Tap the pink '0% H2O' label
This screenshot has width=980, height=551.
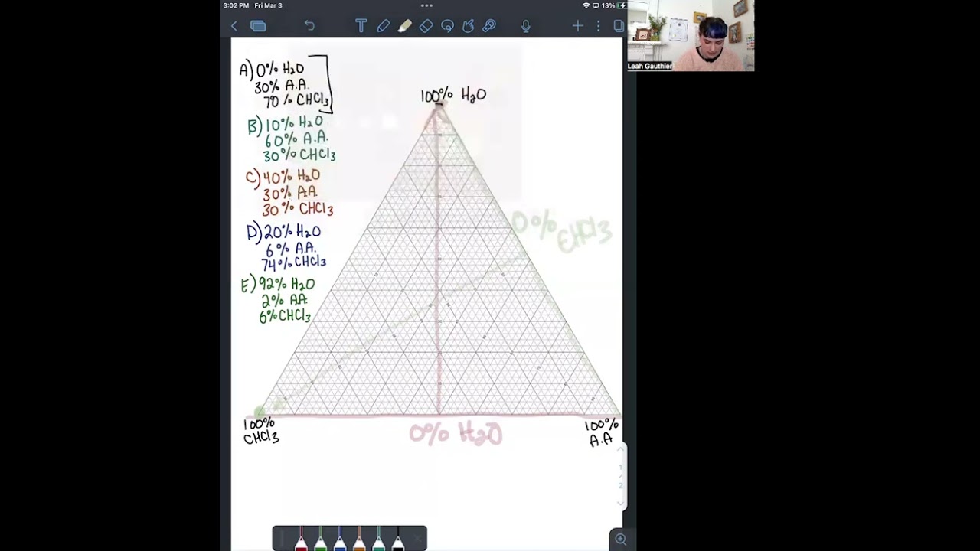pyautogui.click(x=456, y=435)
